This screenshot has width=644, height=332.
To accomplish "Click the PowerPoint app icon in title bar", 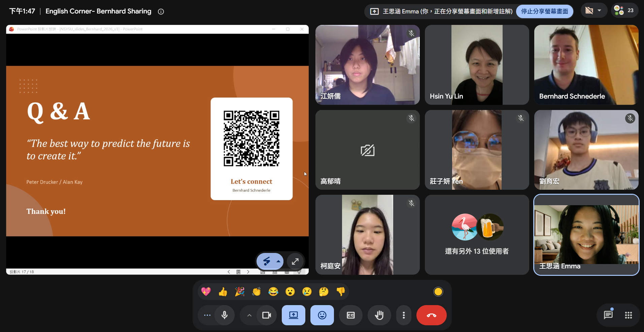I will point(11,29).
